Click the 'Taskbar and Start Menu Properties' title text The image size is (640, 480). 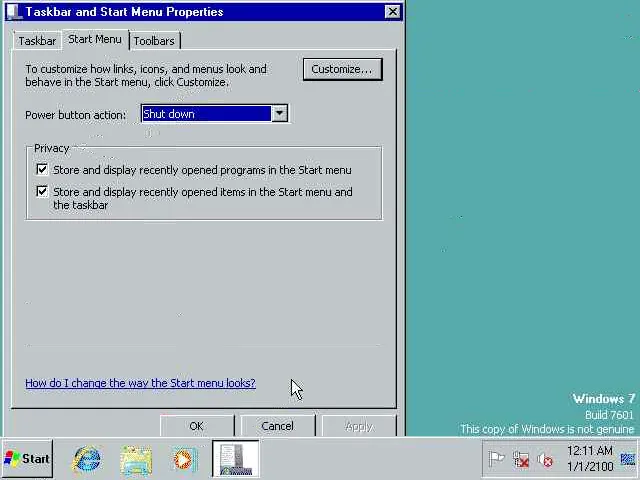tap(124, 11)
